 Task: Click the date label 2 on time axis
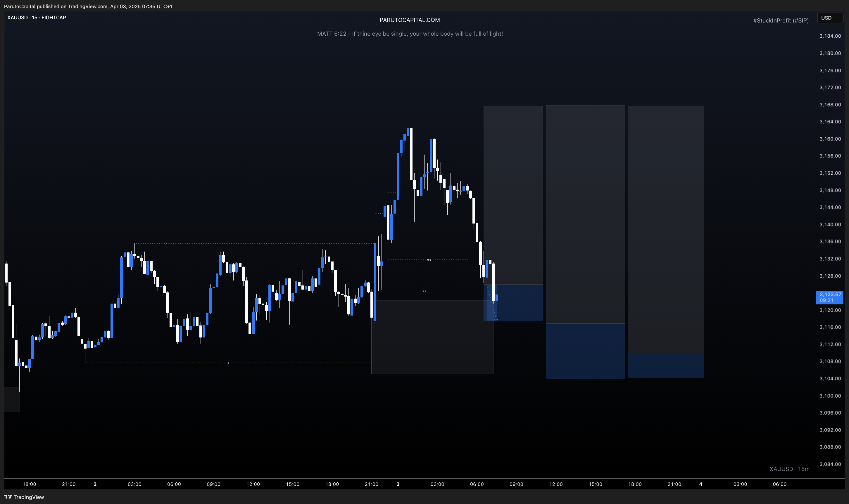click(x=95, y=484)
